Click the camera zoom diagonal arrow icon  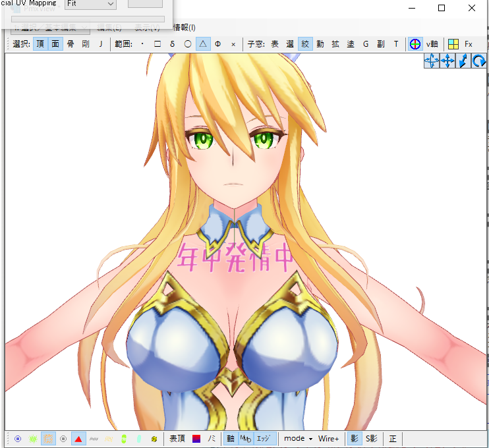point(463,61)
